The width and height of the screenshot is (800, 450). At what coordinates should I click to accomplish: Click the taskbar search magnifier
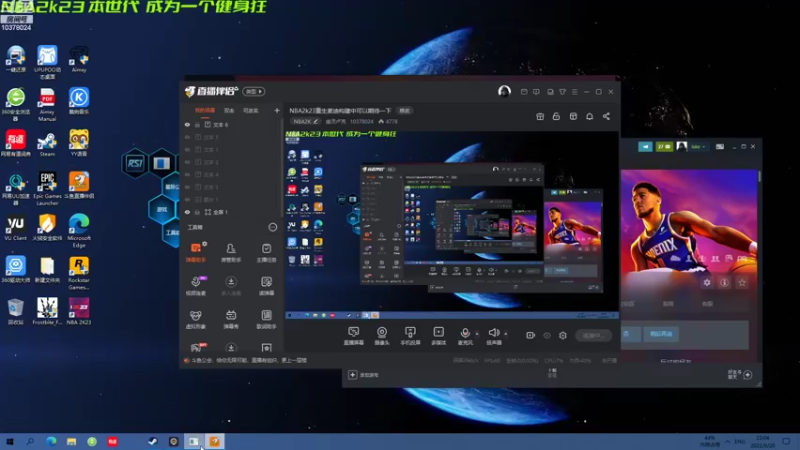point(30,441)
